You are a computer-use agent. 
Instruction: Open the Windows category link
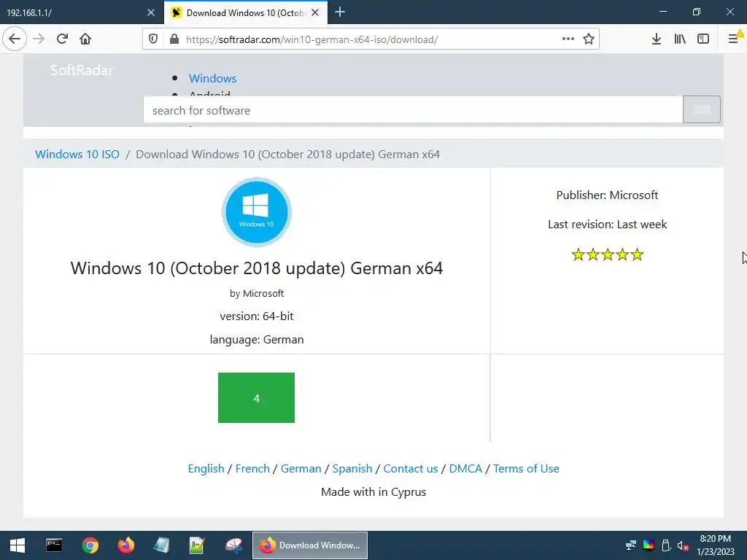(x=212, y=79)
